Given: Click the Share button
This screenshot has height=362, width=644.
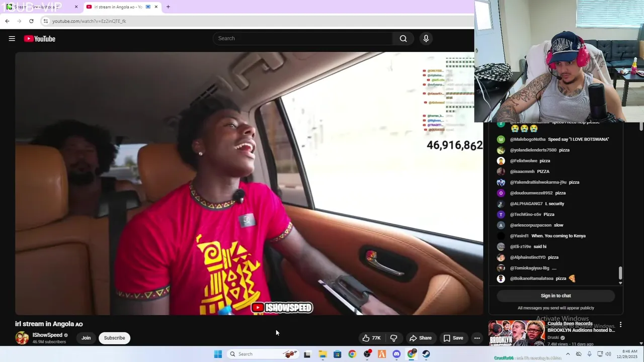Looking at the screenshot, I should click(x=421, y=338).
